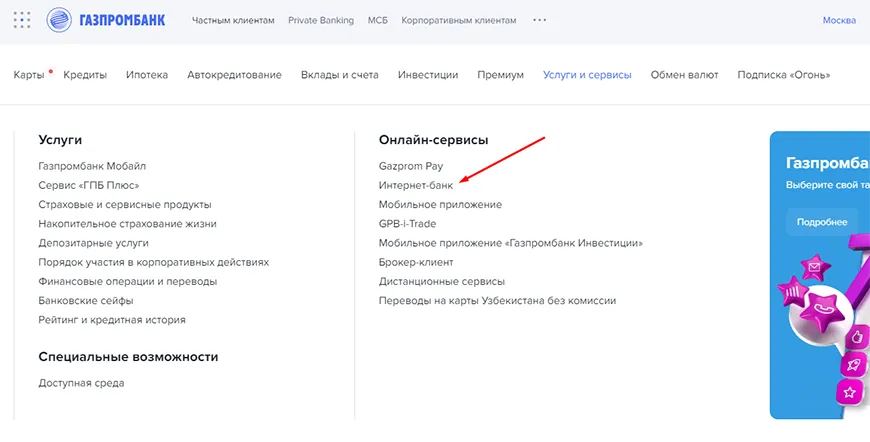This screenshot has width=870, height=442.
Task: Click the star icon on the banner
Action: click(x=851, y=391)
